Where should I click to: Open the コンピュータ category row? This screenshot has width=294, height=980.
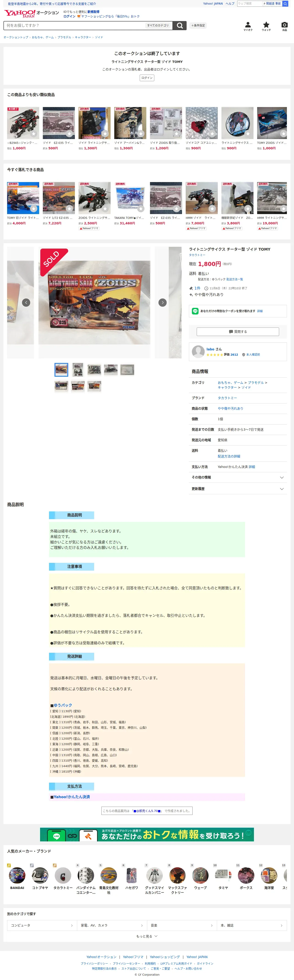pos(41,925)
